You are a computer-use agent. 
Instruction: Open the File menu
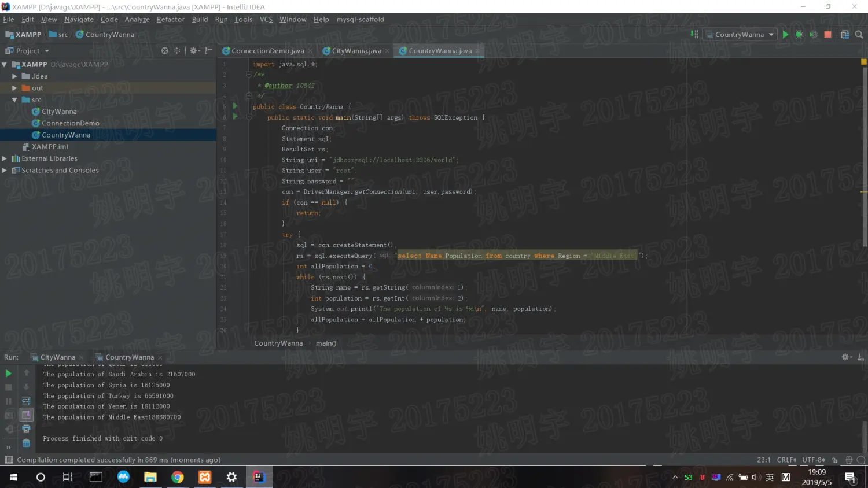(x=9, y=19)
